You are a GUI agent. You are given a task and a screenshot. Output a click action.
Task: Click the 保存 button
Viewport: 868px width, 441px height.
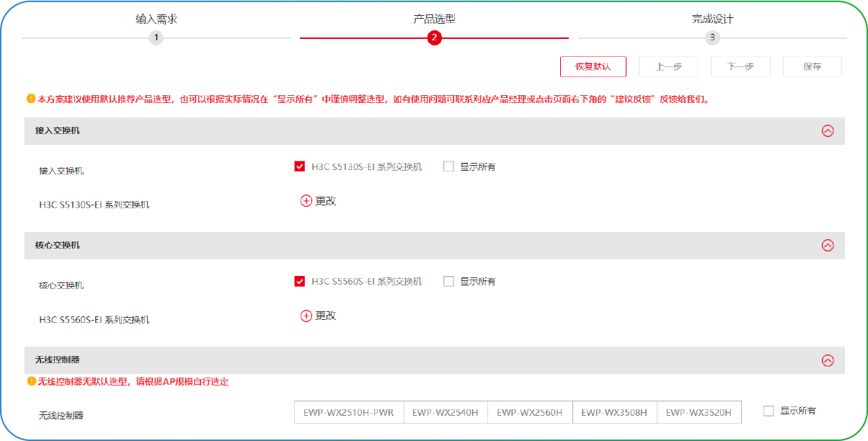point(812,66)
